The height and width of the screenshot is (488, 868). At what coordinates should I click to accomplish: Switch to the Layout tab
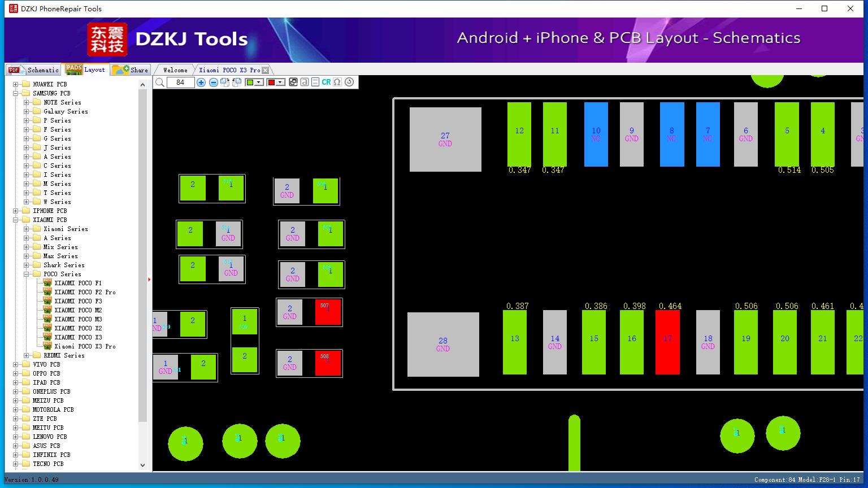pyautogui.click(x=85, y=69)
